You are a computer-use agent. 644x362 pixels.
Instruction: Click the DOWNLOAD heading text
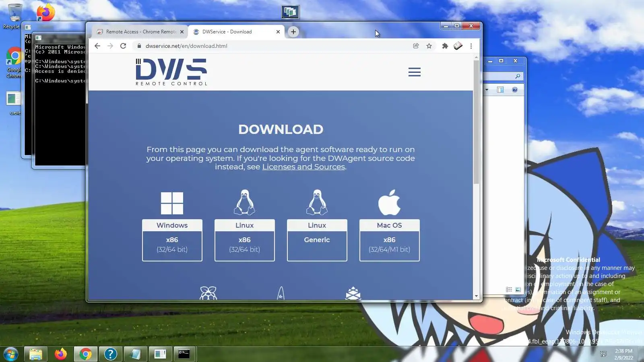point(281,130)
